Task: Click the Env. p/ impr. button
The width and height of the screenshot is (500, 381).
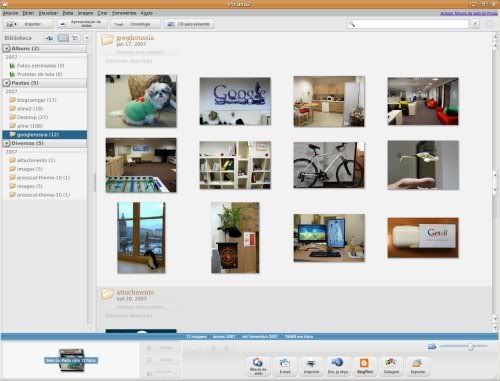Action: tap(338, 366)
